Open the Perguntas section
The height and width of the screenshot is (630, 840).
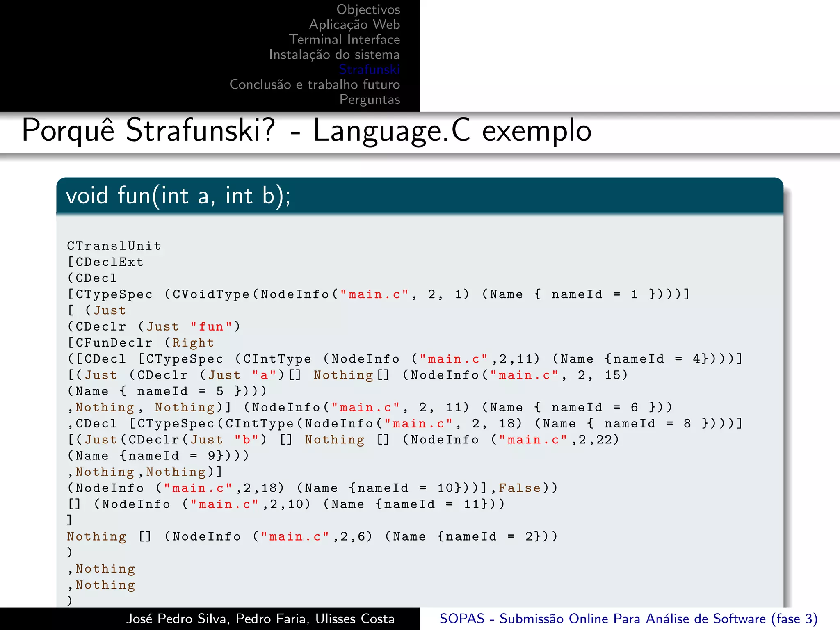[370, 100]
